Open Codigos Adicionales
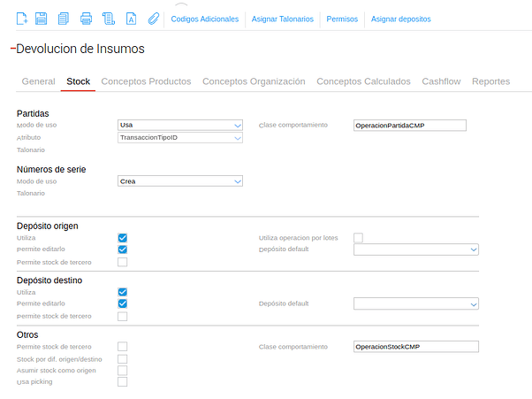The height and width of the screenshot is (399, 532). pos(204,19)
